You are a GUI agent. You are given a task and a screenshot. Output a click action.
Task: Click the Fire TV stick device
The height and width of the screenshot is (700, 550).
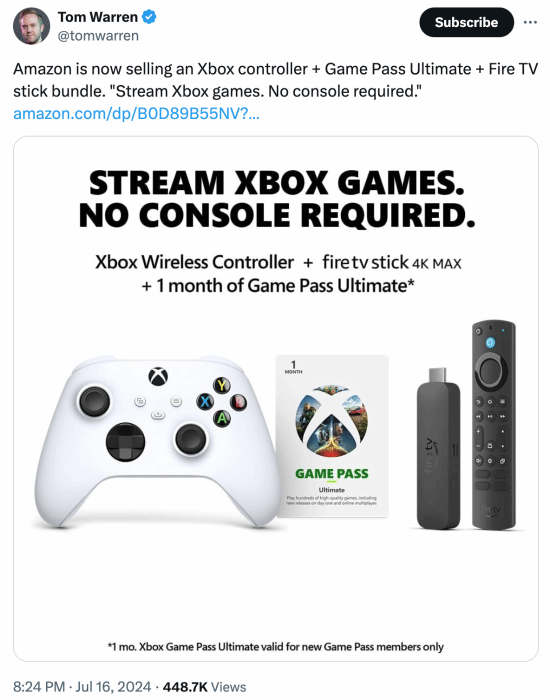438,448
